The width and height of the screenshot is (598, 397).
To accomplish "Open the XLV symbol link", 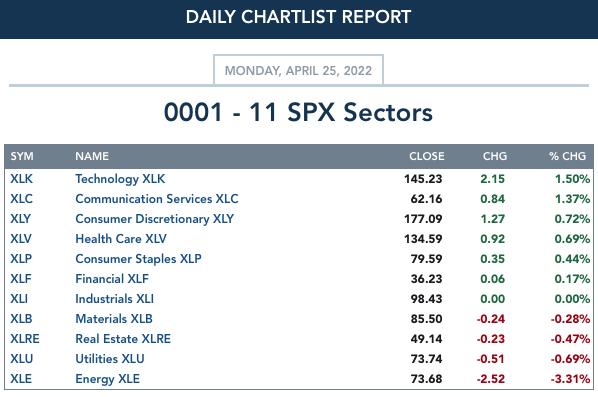I will point(21,239).
